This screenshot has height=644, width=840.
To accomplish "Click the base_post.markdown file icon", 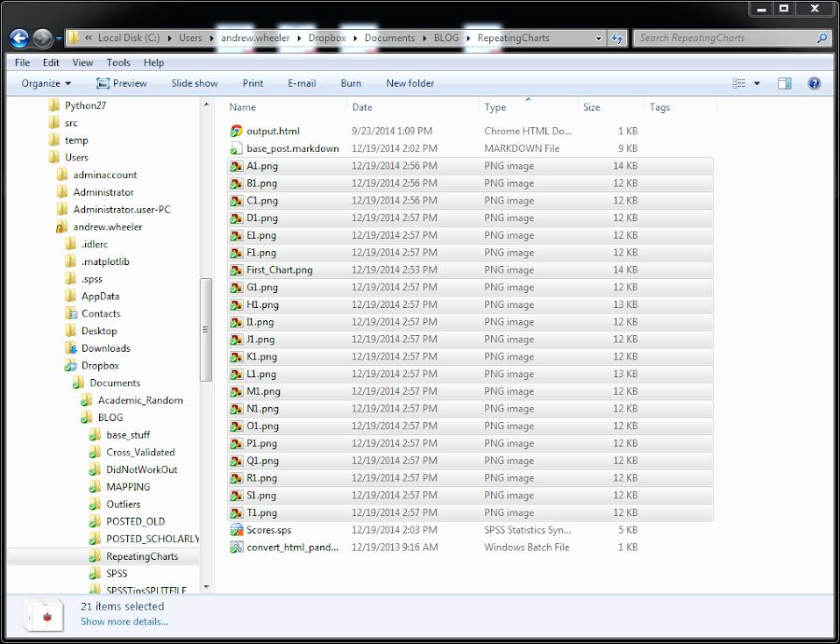I will tap(236, 148).
